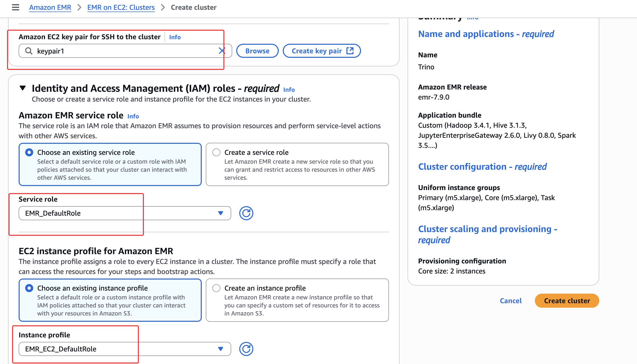The image size is (637, 364).
Task: Jump to Name and applications summary section
Action: 486,34
